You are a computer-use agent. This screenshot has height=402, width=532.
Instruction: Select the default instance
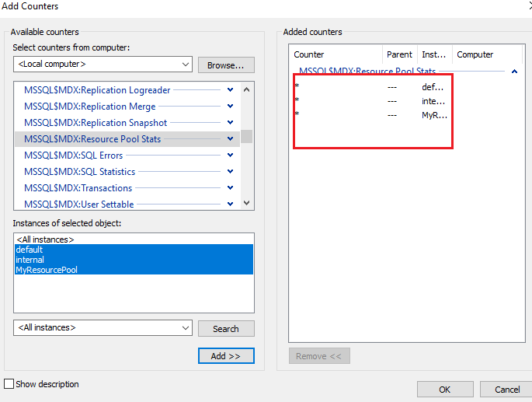[x=134, y=250]
